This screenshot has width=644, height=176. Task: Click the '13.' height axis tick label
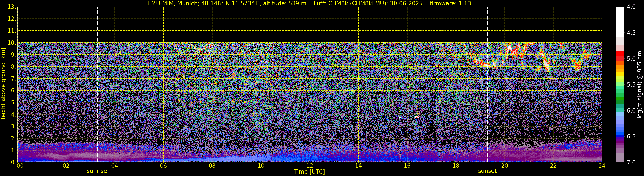12,7
